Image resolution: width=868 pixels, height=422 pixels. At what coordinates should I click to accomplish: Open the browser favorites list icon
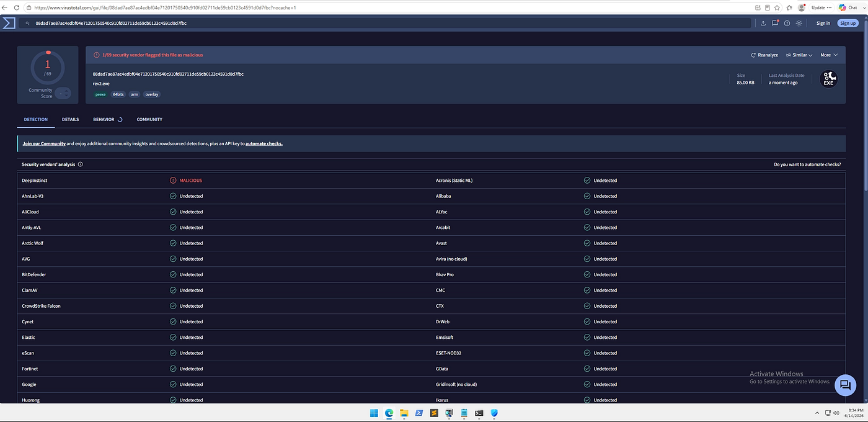click(x=789, y=7)
